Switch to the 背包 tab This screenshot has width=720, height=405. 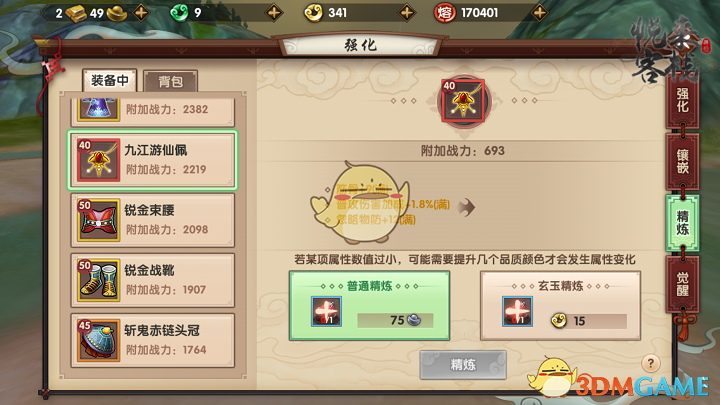click(170, 82)
